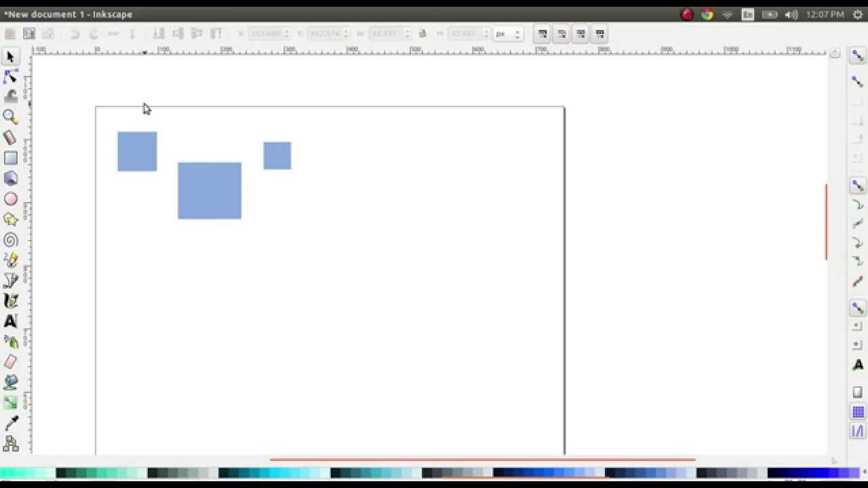This screenshot has height=488, width=868.
Task: Open the 12:07 PM clock menu
Action: 825,14
